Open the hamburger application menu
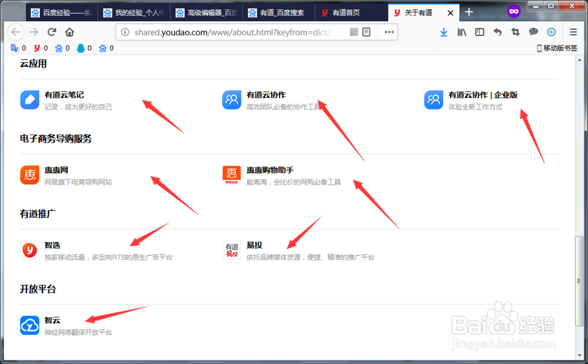Image resolution: width=588 pixels, height=364 pixels. coord(573,32)
